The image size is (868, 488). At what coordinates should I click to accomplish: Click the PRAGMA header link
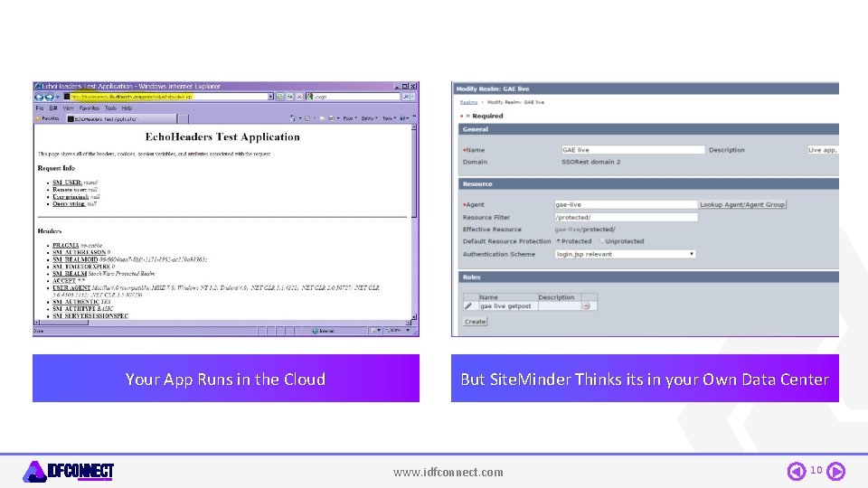coord(65,245)
